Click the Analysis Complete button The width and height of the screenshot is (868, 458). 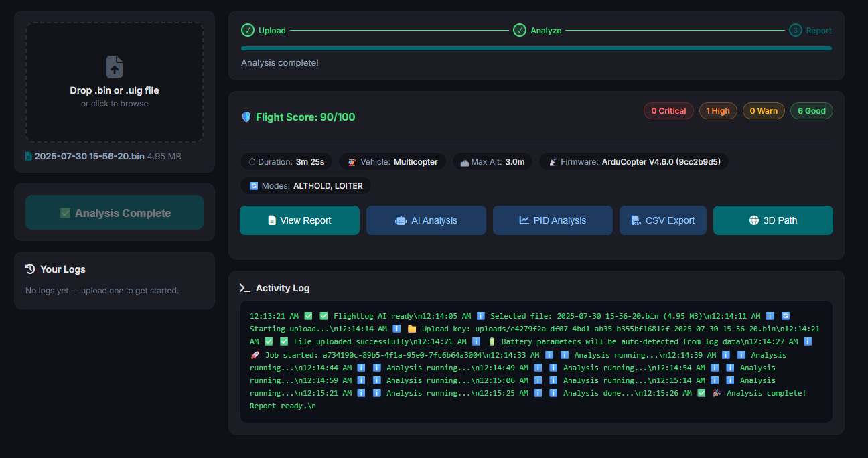pos(115,213)
